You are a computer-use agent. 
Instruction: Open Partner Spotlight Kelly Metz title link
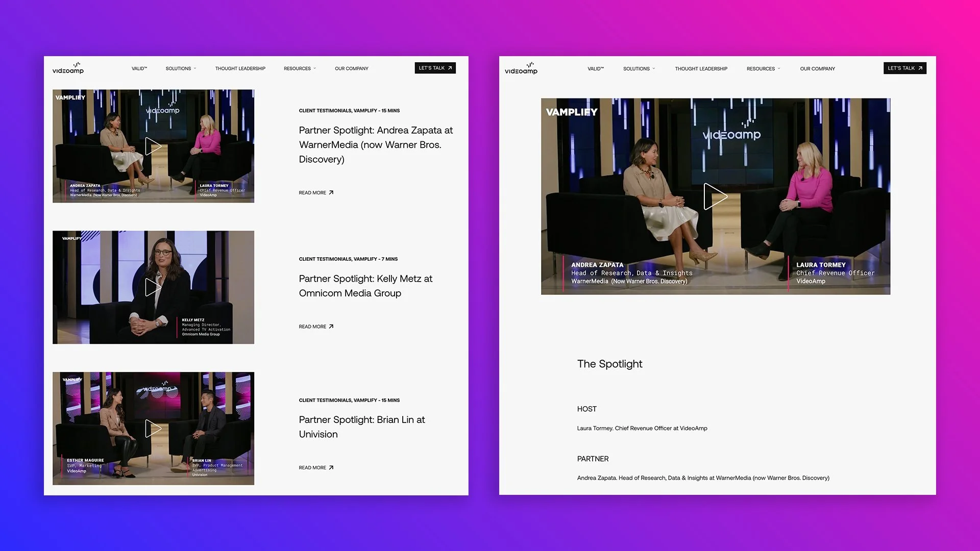click(x=365, y=286)
